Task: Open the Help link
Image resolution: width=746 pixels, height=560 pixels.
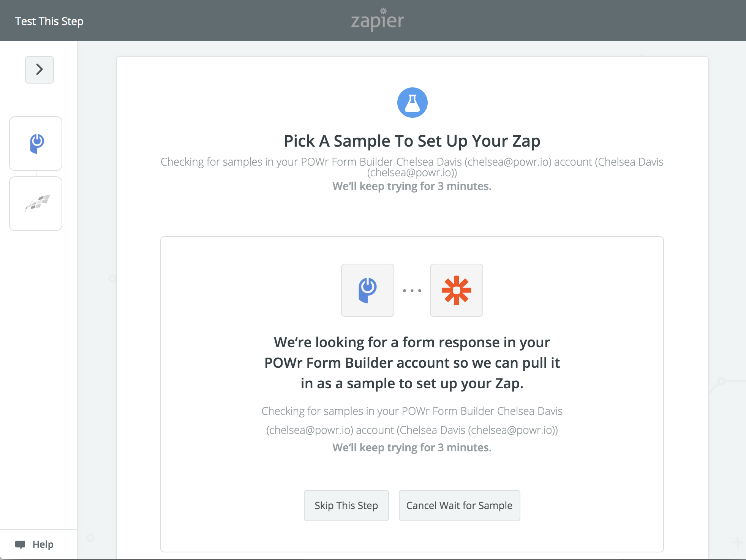Action: (x=43, y=544)
